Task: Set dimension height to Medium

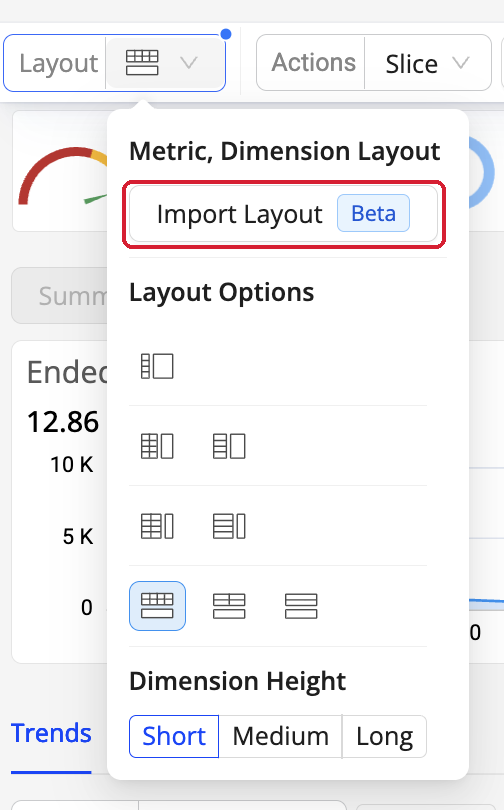Action: [x=280, y=736]
